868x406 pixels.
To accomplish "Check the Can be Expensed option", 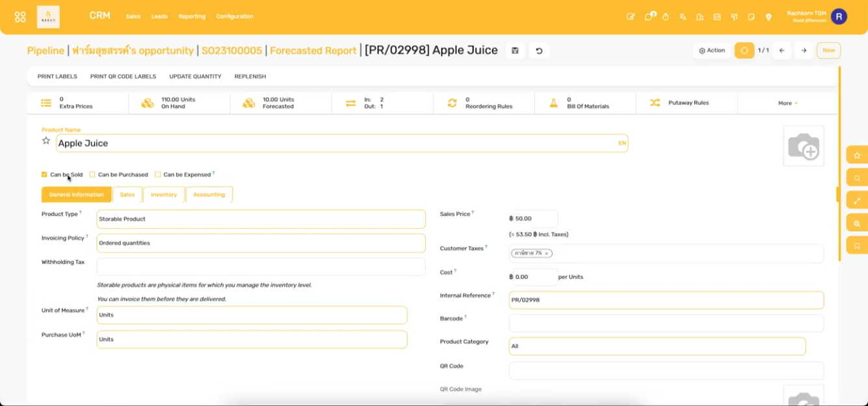I will point(157,174).
